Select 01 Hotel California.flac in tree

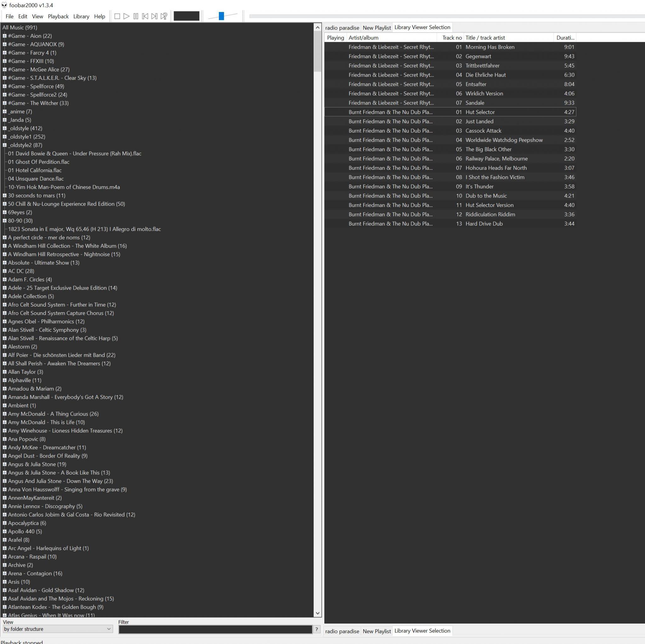(35, 170)
